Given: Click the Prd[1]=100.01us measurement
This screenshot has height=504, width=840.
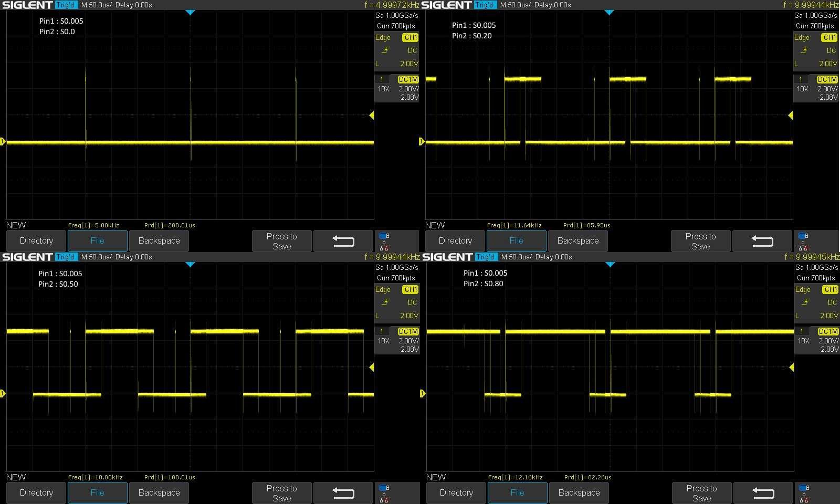Looking at the screenshot, I should (170, 477).
